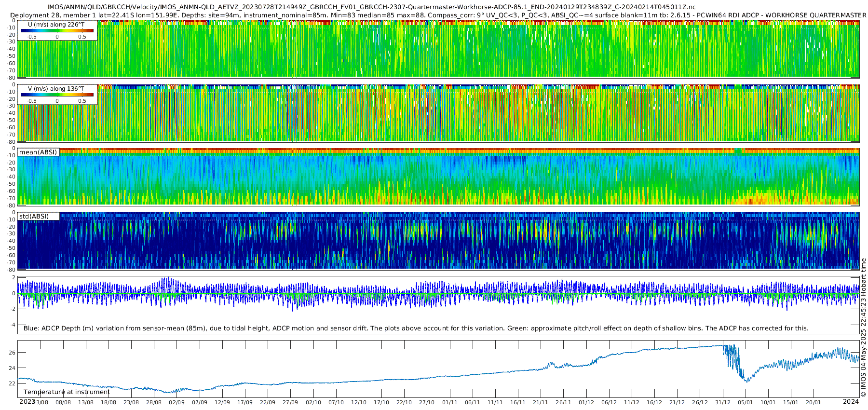The height and width of the screenshot is (410, 868).
Task: Click the temperature dip in early January
Action: click(746, 379)
